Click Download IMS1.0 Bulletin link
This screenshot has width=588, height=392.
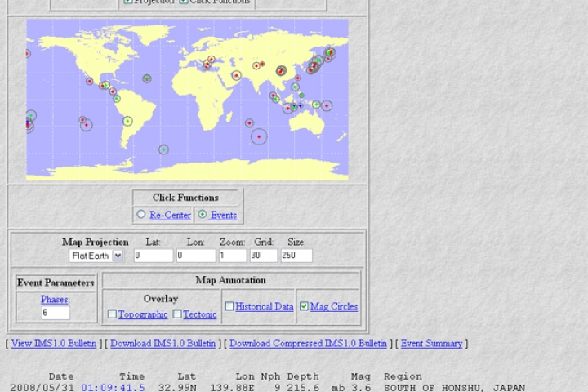click(163, 343)
